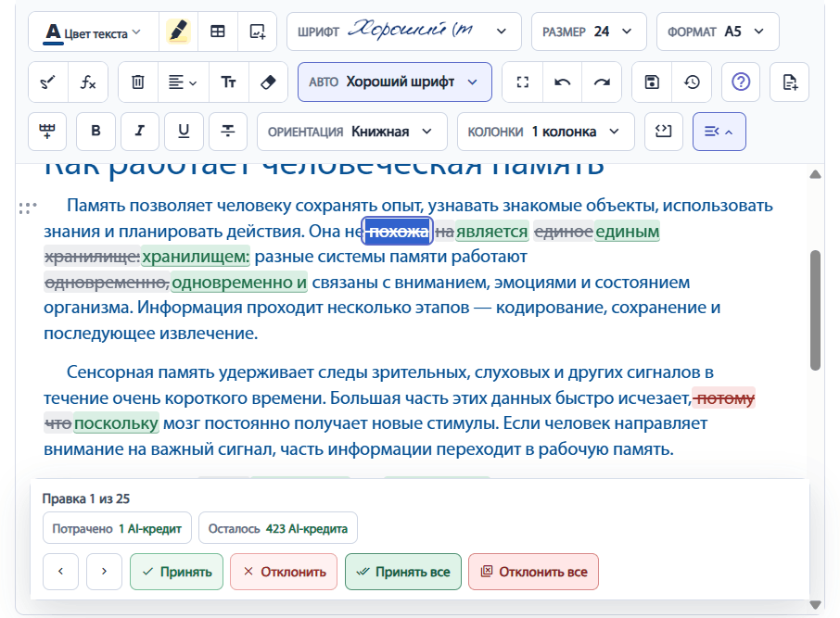Toggle the yellow highlighter marker tool

click(x=178, y=32)
